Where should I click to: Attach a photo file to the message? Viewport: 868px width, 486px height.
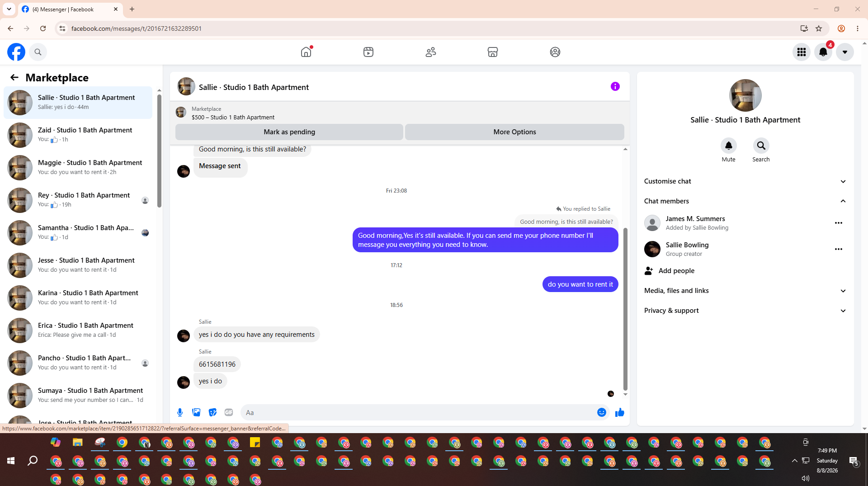(196, 412)
